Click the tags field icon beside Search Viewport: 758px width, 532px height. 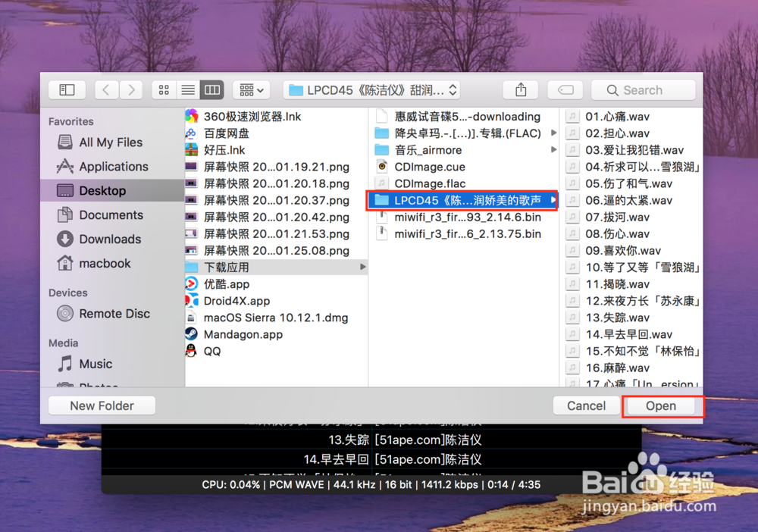(x=565, y=89)
